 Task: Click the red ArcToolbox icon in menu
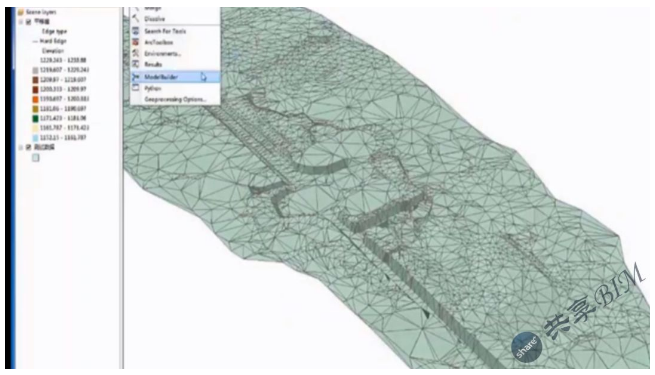click(135, 42)
